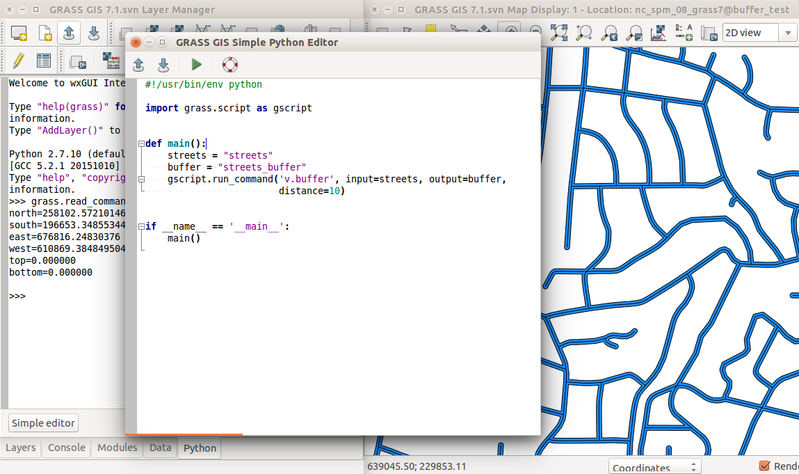Screen dimensions: 799x474
Task: Click the 'import grass.script as gscript' line
Action: click(x=228, y=108)
